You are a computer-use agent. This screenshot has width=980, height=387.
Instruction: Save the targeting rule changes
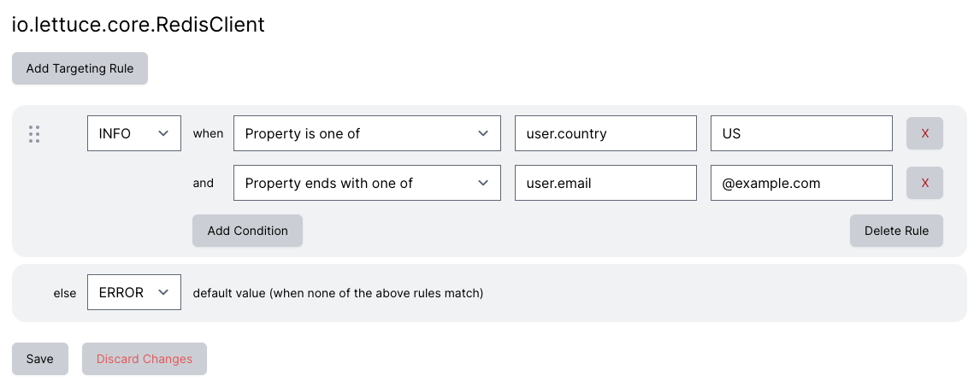(x=40, y=359)
